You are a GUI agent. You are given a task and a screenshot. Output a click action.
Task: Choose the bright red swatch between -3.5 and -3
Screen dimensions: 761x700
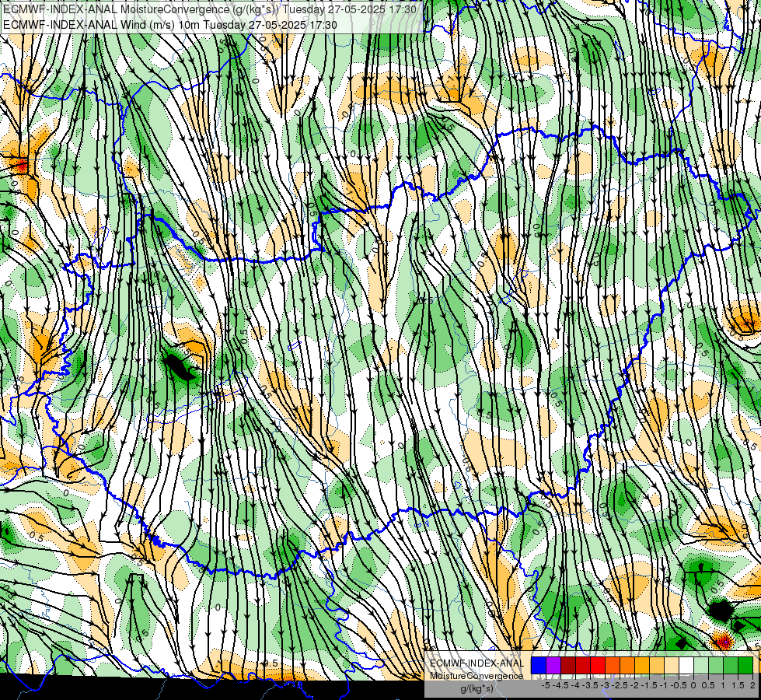click(x=598, y=665)
